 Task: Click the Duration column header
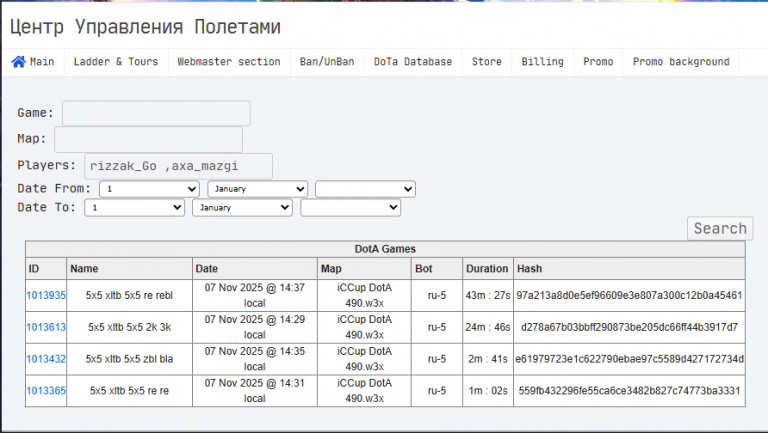487,268
